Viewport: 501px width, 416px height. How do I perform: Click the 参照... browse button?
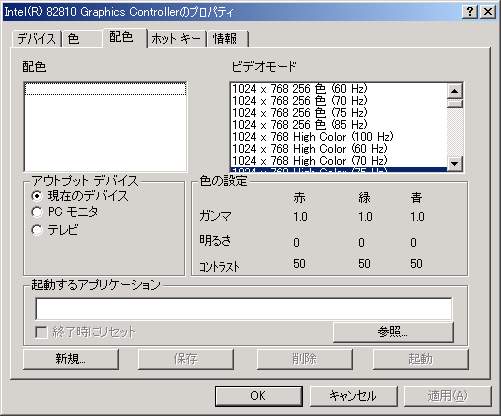tap(393, 332)
